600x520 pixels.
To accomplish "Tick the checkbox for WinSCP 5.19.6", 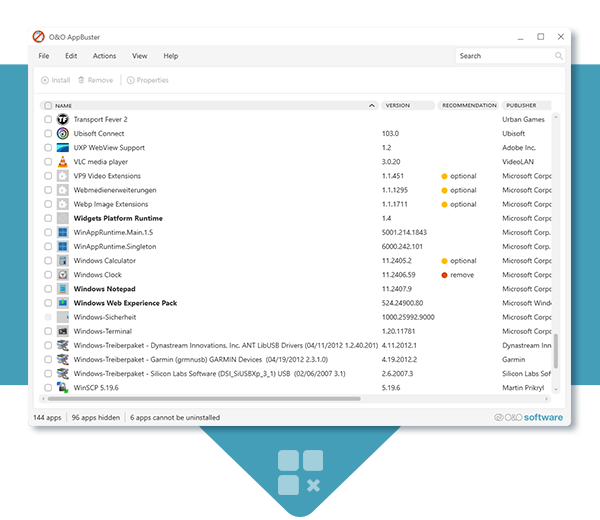I will [x=47, y=387].
